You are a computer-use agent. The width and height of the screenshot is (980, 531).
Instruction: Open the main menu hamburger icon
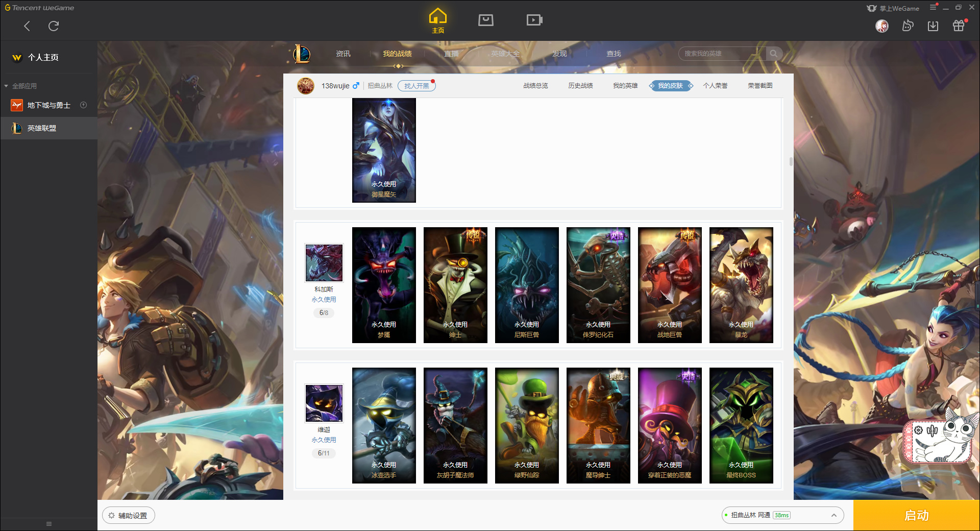[x=933, y=7]
